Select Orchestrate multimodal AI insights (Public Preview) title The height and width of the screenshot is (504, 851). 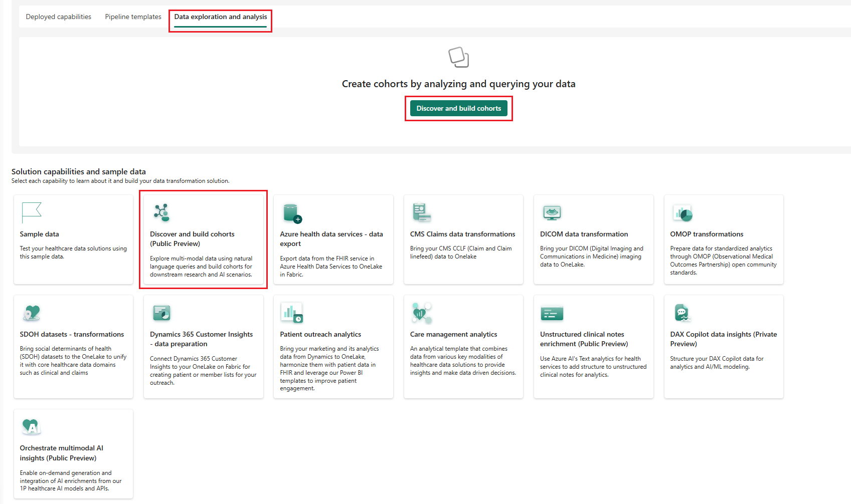(61, 453)
